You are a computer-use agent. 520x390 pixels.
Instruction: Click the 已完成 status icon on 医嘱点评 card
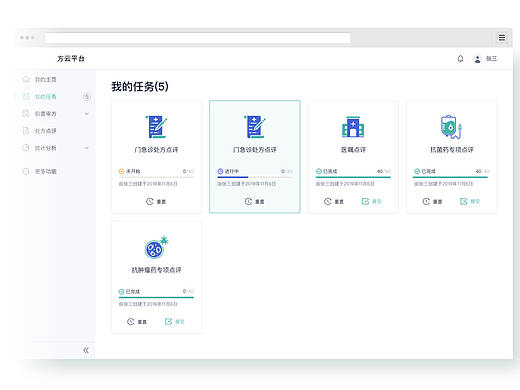(318, 171)
